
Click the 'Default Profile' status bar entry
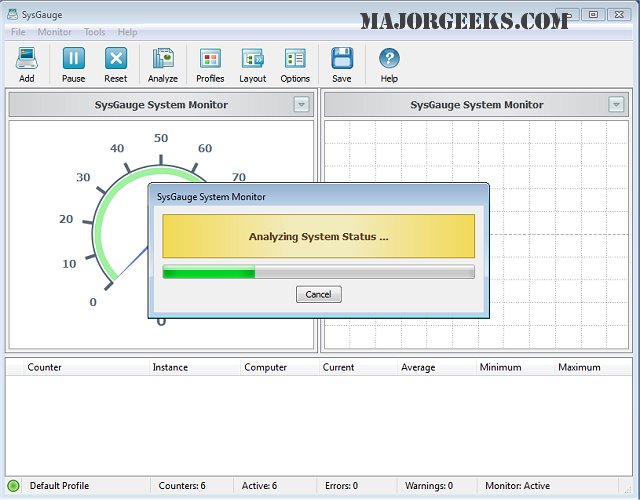coord(59,486)
